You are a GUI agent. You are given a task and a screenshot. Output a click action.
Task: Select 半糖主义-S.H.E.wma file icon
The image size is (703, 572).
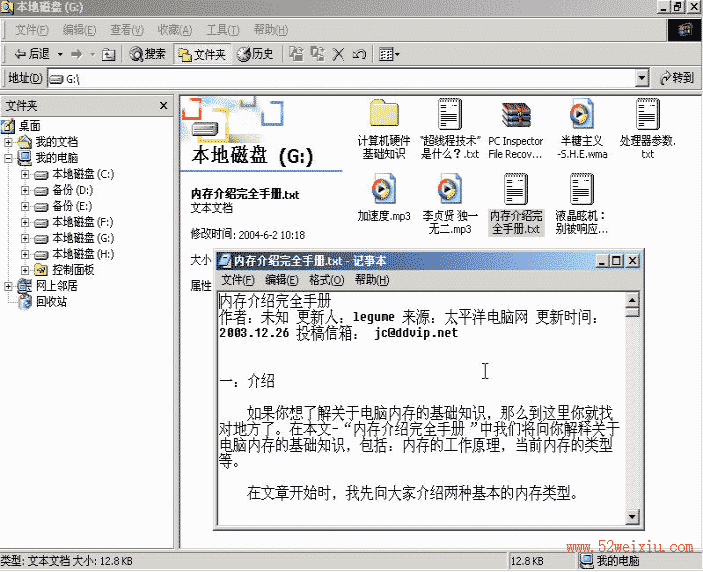(581, 114)
